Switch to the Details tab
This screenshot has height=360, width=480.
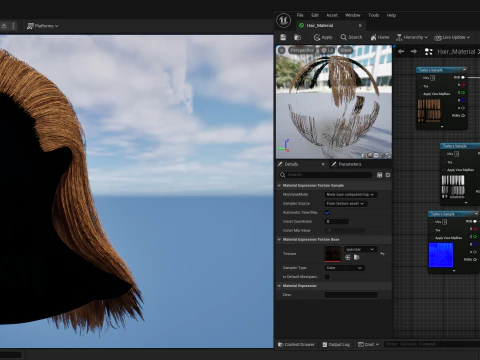tap(291, 164)
